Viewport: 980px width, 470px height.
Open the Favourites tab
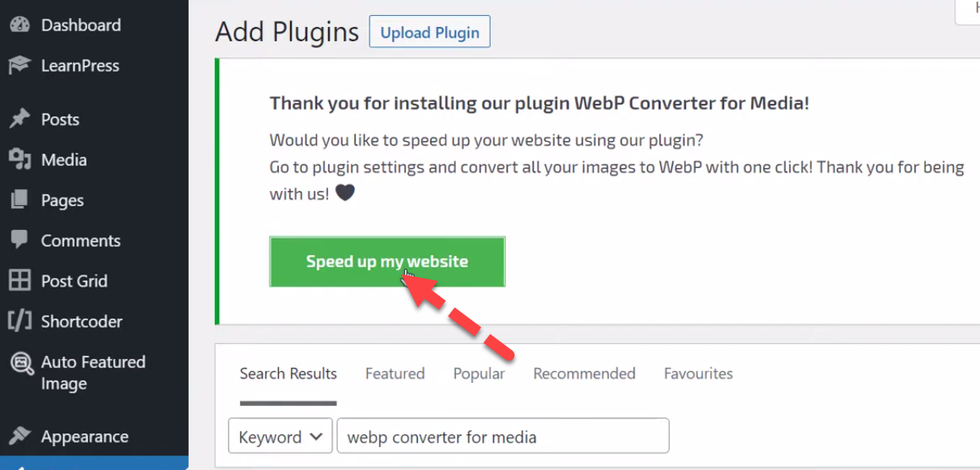[x=699, y=373]
